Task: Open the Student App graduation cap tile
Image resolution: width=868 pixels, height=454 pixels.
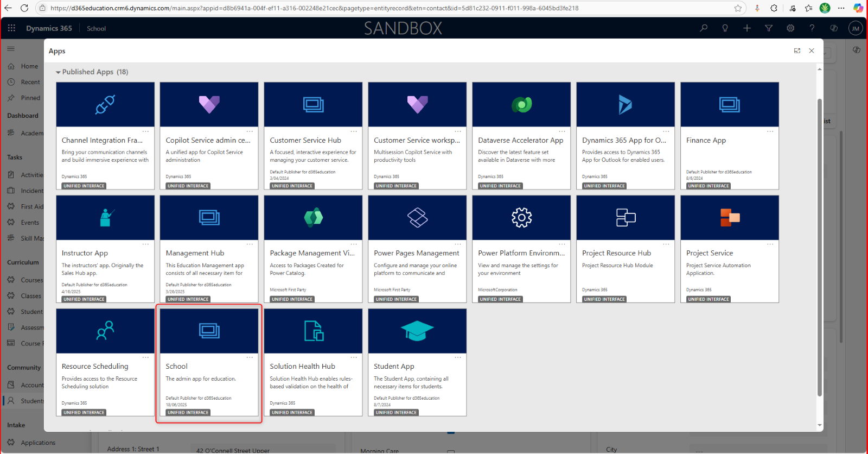Action: point(417,331)
